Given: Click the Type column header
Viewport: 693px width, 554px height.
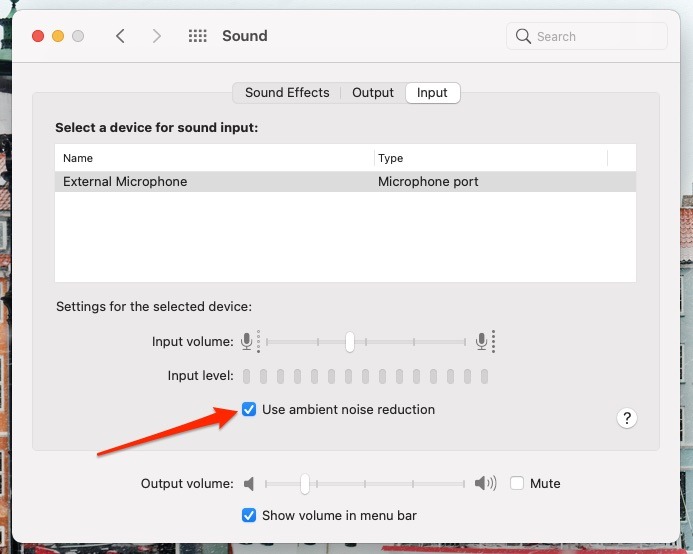Looking at the screenshot, I should pyautogui.click(x=491, y=158).
